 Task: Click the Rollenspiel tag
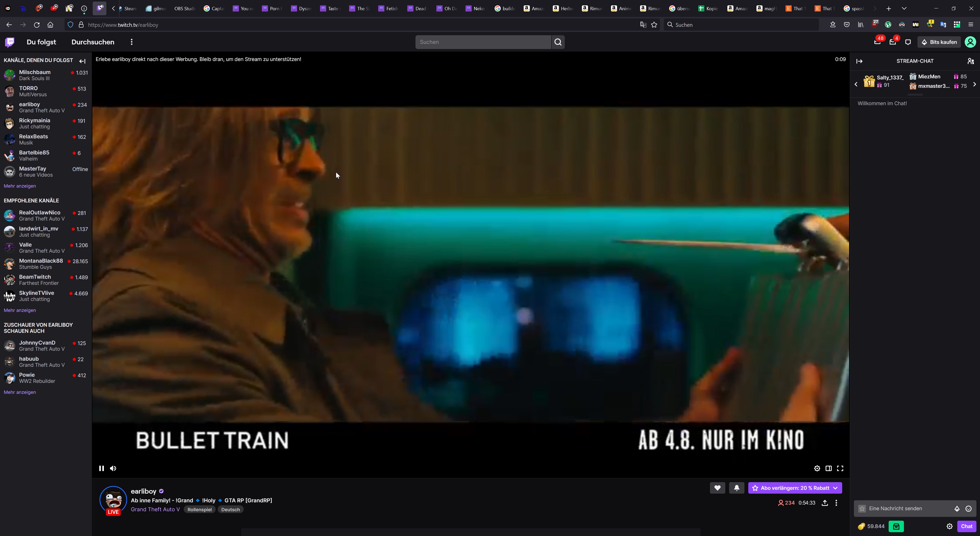click(199, 510)
